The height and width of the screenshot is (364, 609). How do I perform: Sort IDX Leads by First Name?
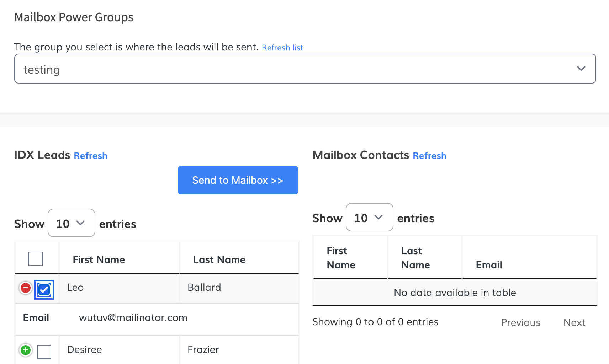(x=99, y=259)
